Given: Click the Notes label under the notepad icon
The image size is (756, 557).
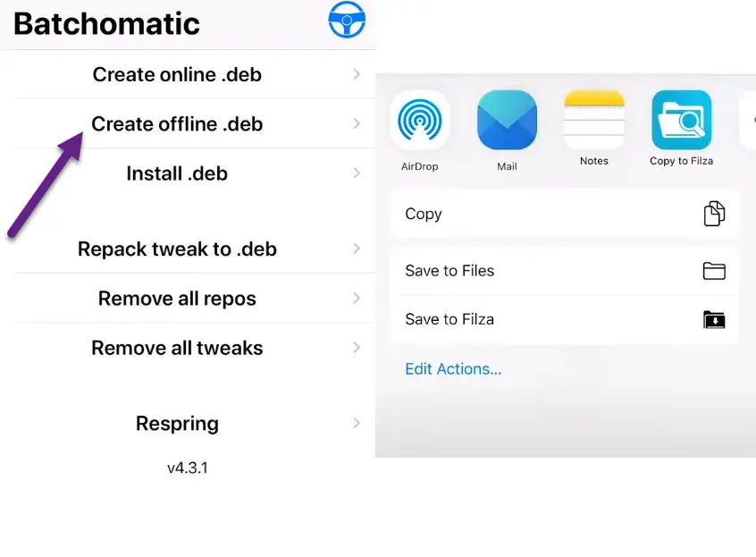Looking at the screenshot, I should point(594,161).
